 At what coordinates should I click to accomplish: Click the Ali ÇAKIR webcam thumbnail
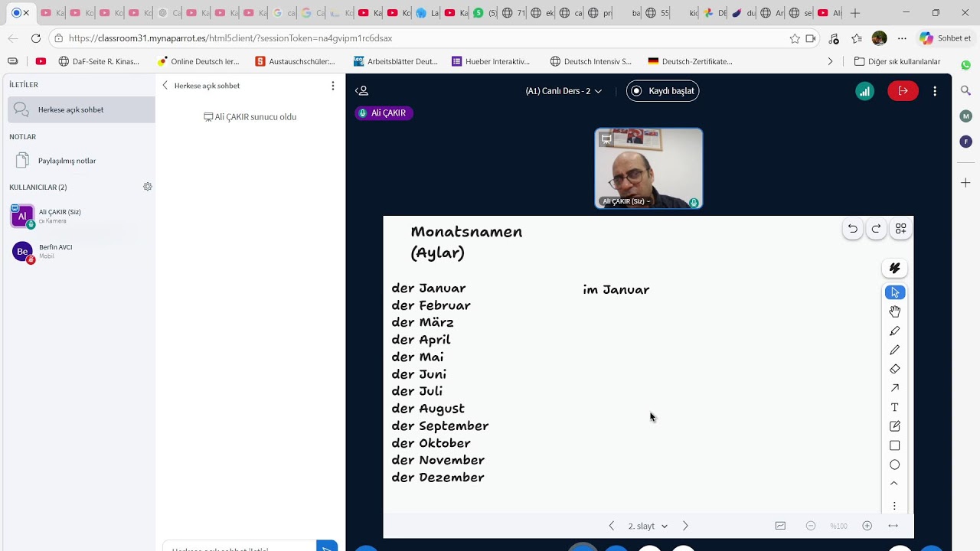point(648,168)
